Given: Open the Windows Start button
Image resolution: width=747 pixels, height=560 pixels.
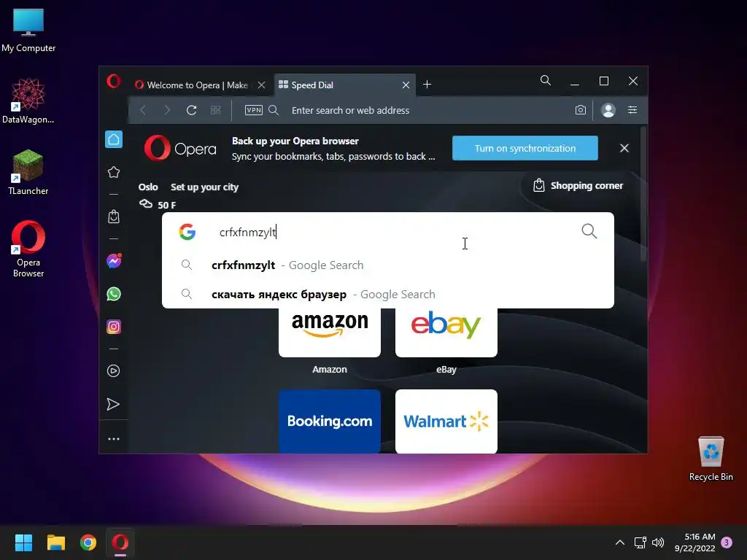Looking at the screenshot, I should 23,542.
